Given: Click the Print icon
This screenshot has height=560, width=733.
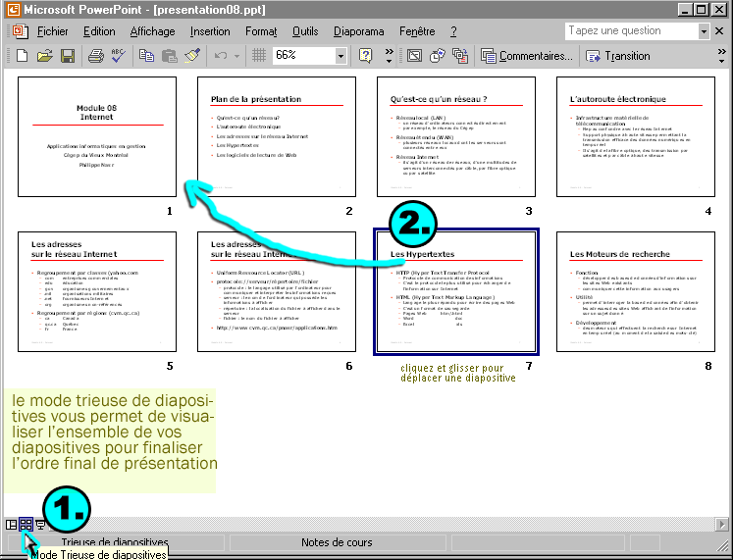Looking at the screenshot, I should click(96, 56).
